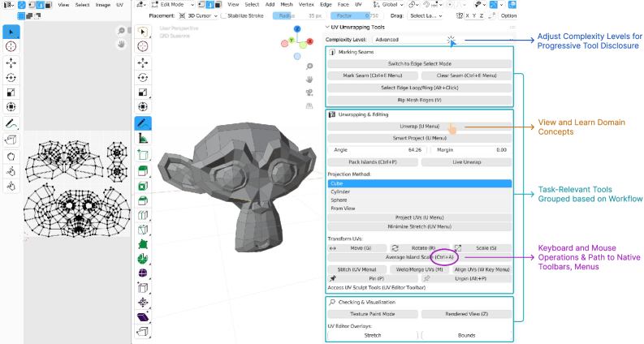Open the Image menu in UV editor
644x344 pixels.
point(102,4)
